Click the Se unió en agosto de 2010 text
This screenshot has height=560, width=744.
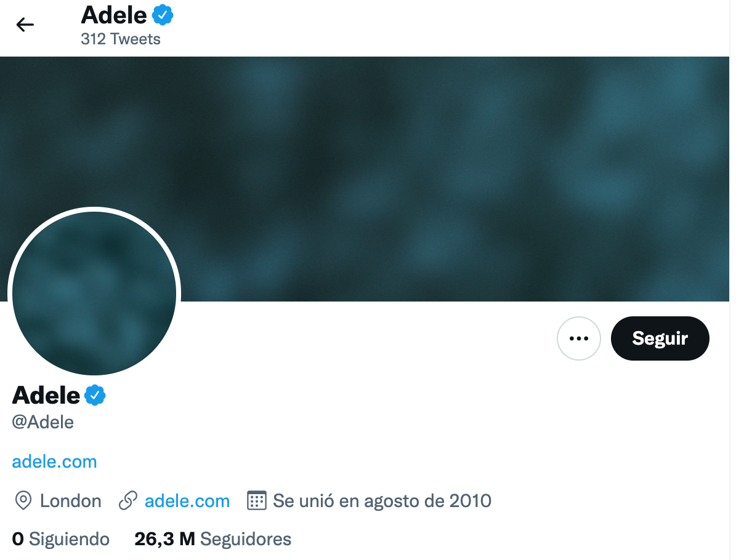pos(382,501)
